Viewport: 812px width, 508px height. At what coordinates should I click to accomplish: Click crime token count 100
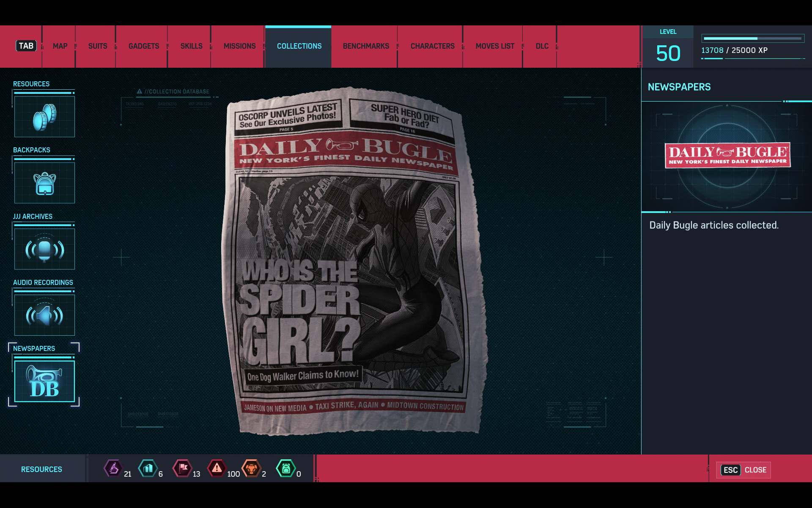tap(233, 474)
